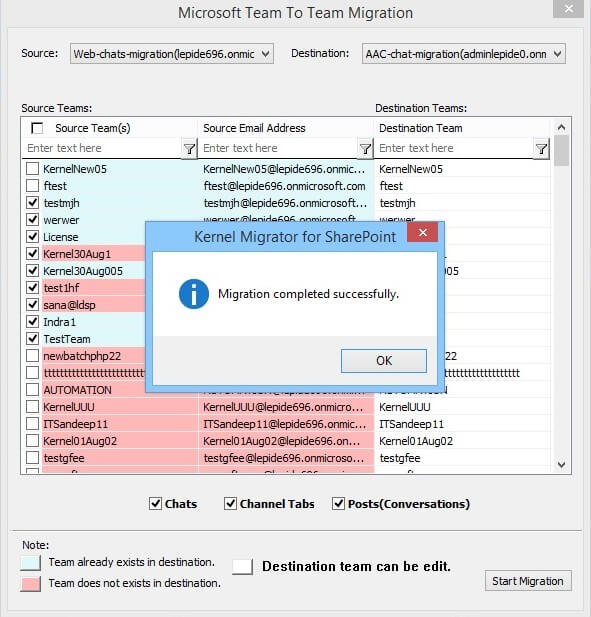Select the KernelUUU destination team cell

tap(462, 406)
